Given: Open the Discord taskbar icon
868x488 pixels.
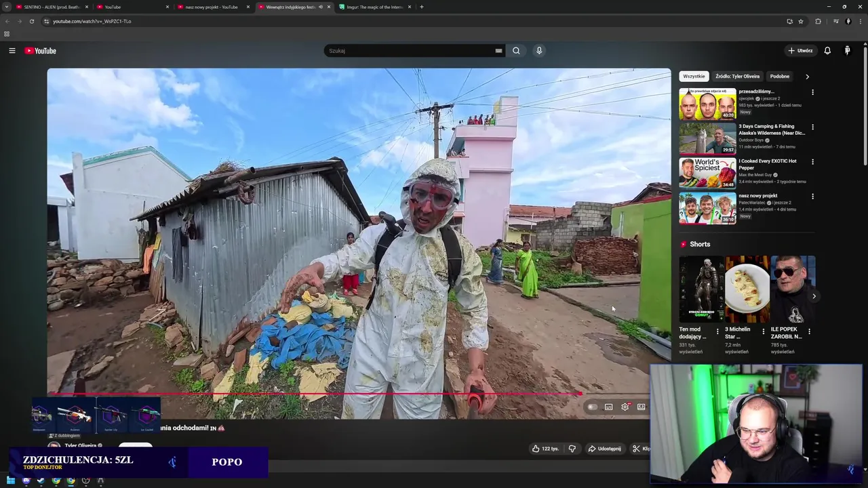Looking at the screenshot, I should tap(26, 481).
